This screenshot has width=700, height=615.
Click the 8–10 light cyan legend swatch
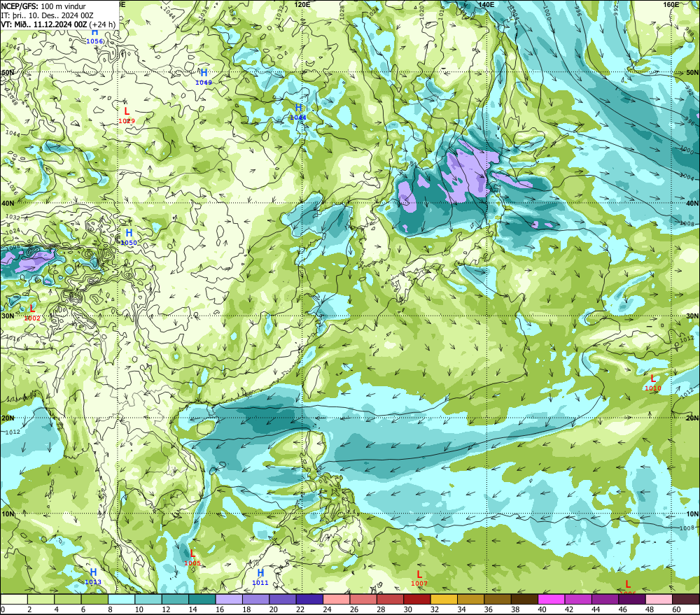tap(121, 599)
